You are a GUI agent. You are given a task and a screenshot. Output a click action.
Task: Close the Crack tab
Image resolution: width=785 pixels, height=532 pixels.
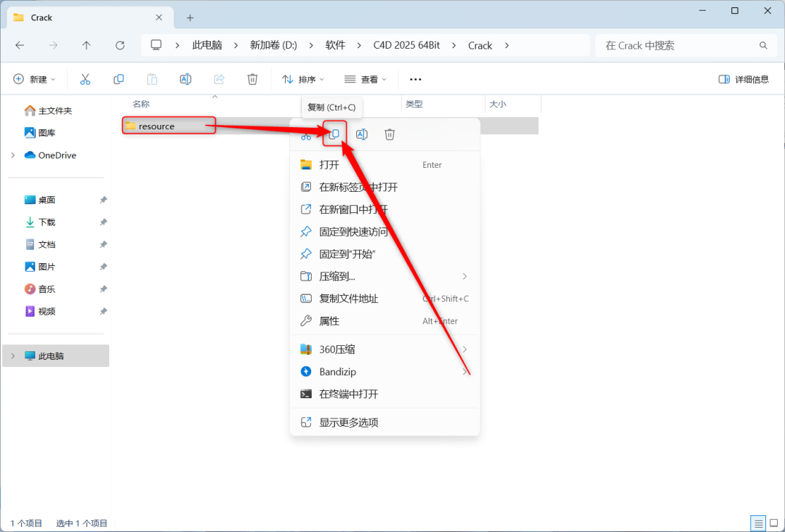(x=158, y=17)
